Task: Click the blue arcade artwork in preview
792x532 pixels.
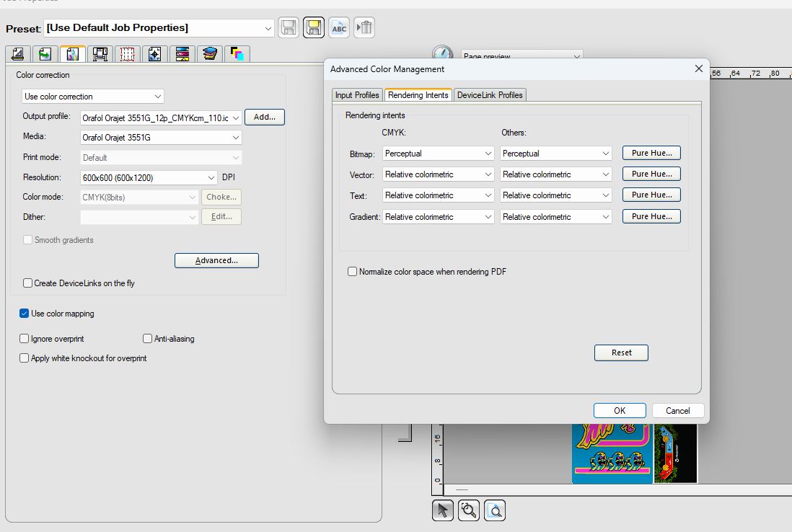Action: coord(612,453)
